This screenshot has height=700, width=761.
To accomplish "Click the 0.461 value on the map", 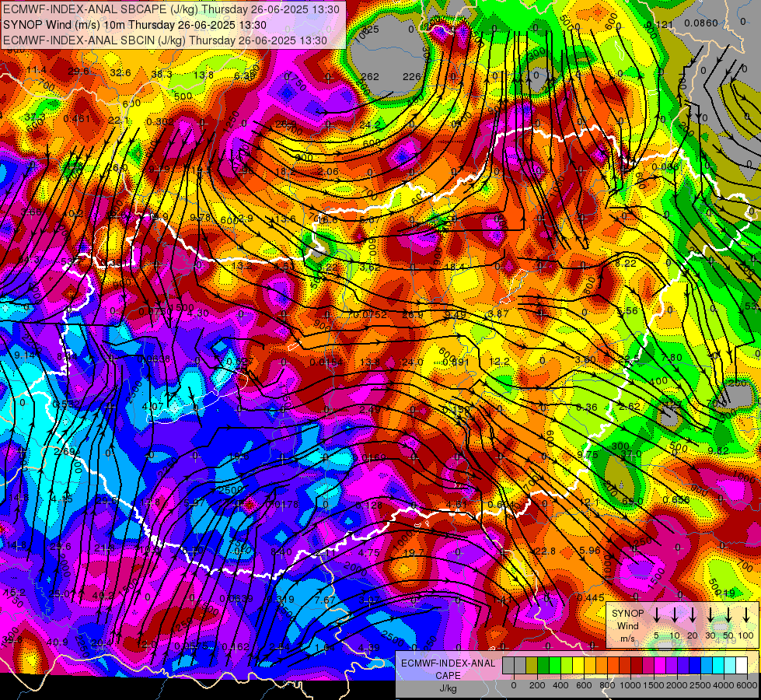I will click(77, 118).
